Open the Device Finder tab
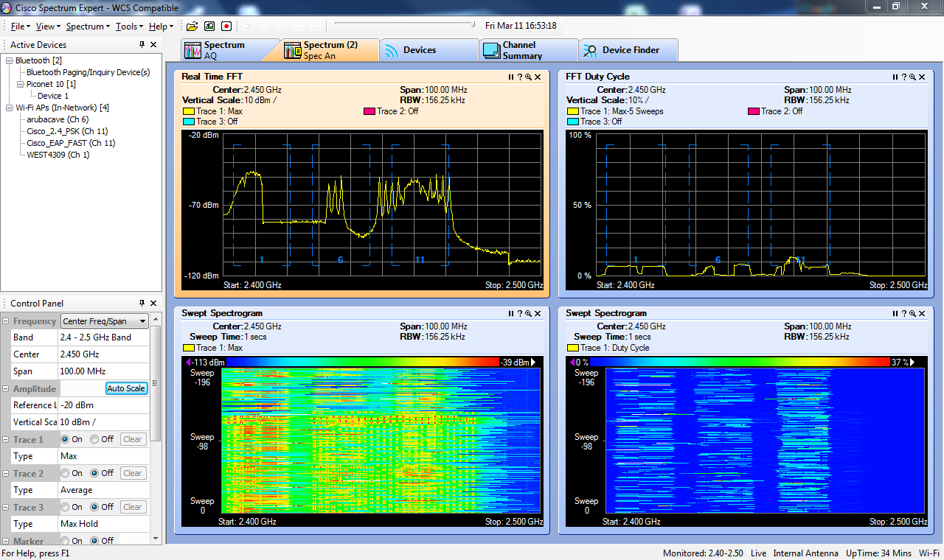This screenshot has width=944, height=560. (629, 50)
